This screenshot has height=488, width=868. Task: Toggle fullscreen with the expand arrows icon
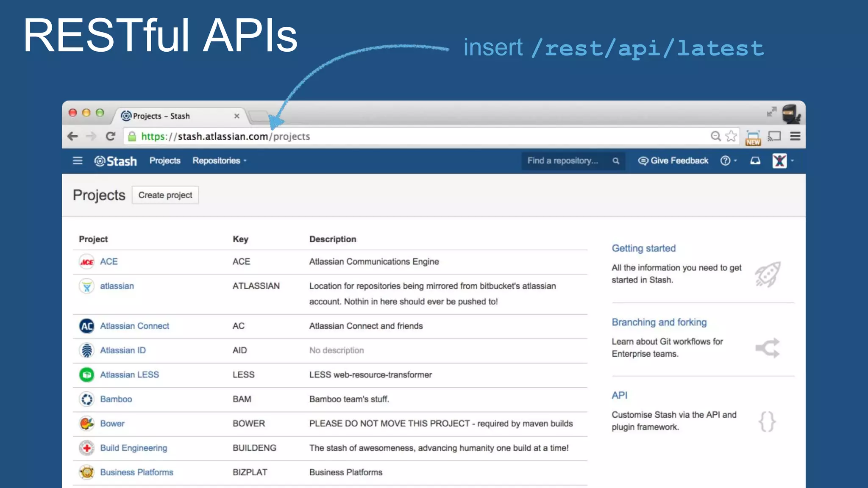(x=772, y=112)
